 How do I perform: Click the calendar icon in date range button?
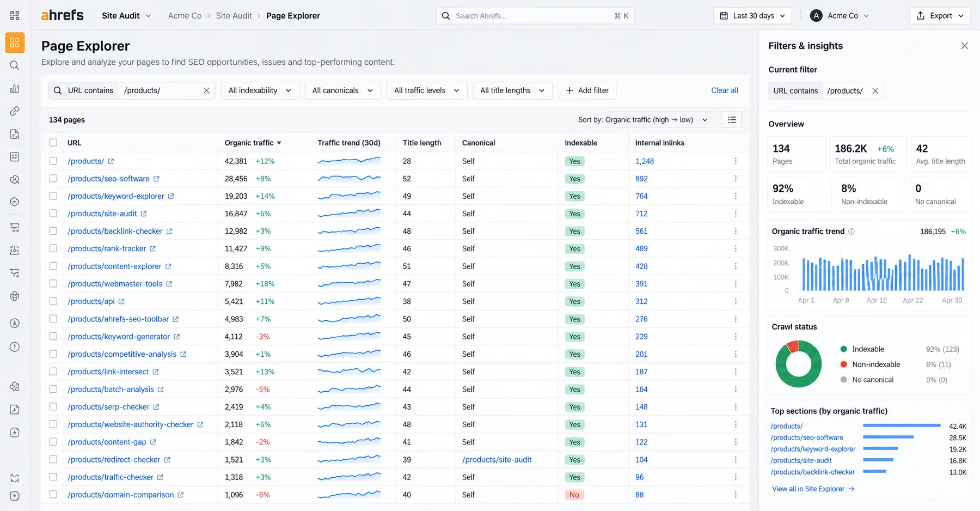coord(724,16)
